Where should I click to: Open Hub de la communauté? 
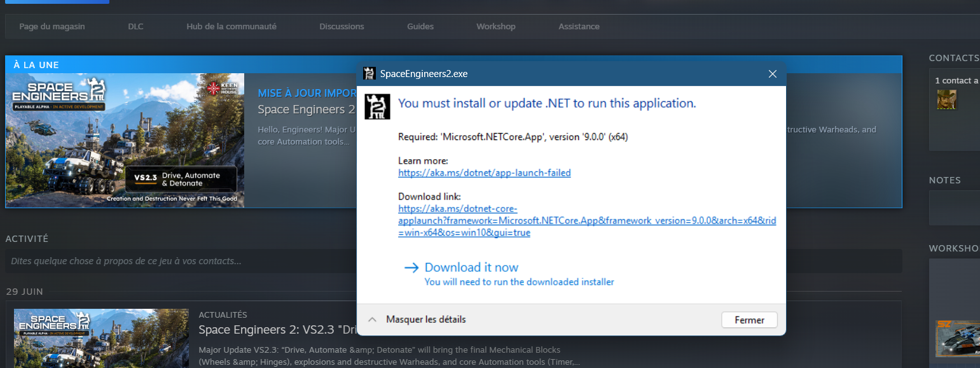[x=231, y=26]
